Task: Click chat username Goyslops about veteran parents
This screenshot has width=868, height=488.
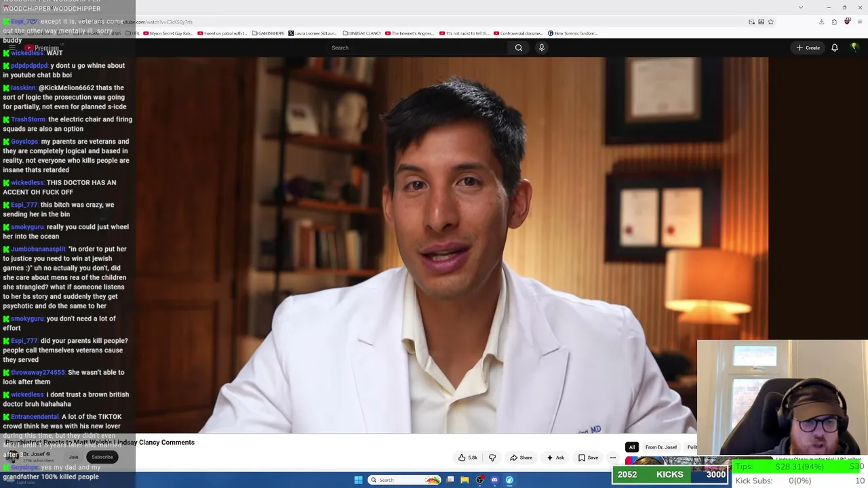Action: [24, 142]
